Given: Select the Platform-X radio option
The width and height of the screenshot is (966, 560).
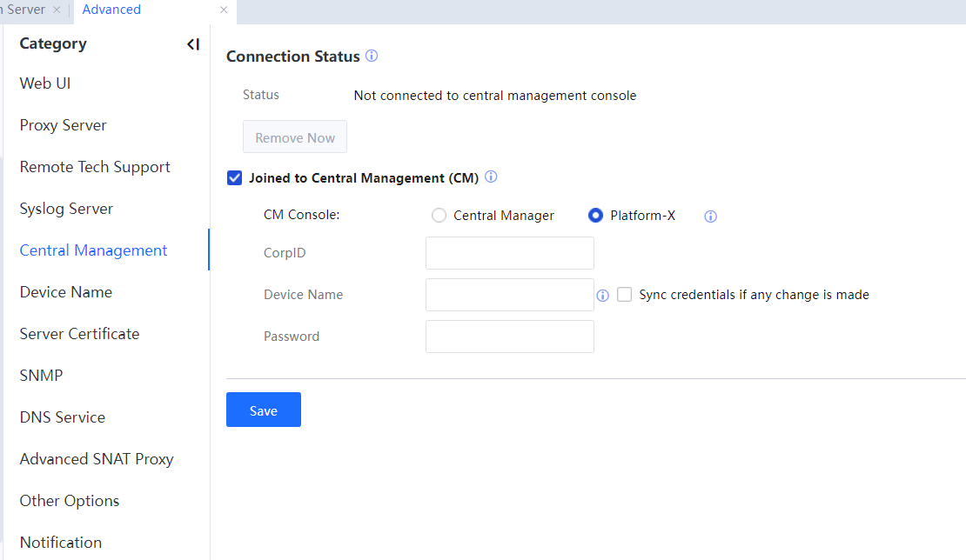Looking at the screenshot, I should 596,216.
